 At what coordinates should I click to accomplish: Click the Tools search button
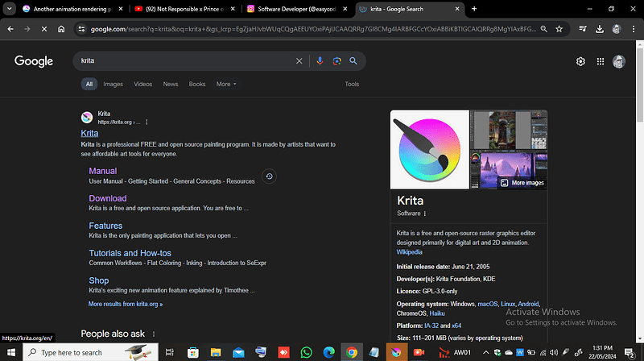352,84
